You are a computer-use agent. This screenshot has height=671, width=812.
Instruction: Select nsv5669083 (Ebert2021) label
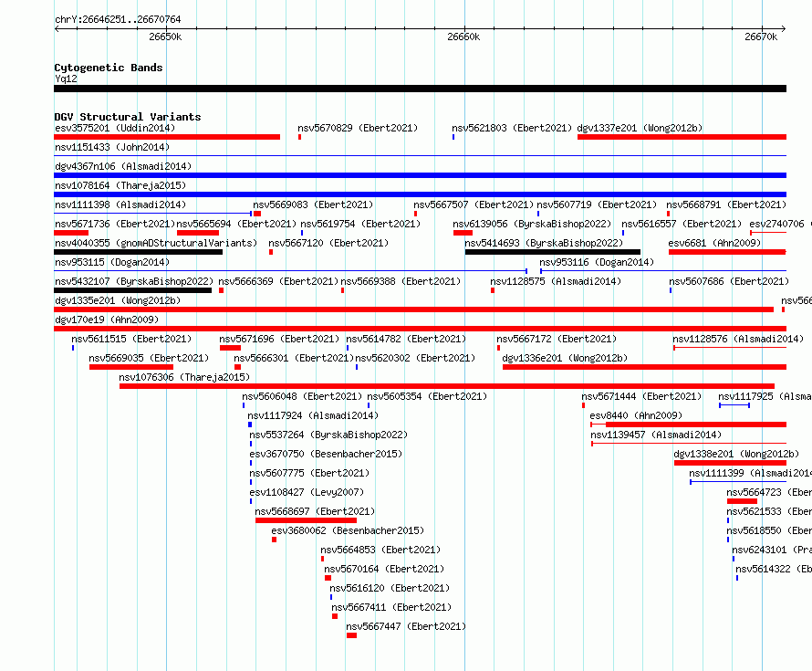tap(313, 204)
